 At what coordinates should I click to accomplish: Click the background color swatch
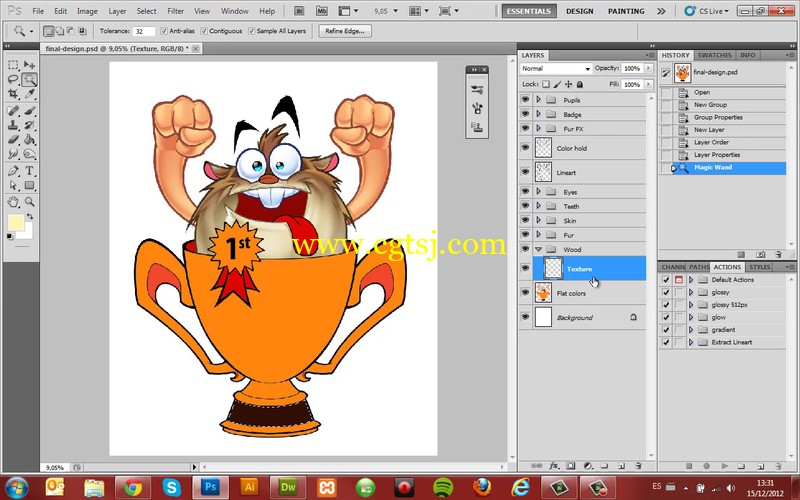click(x=26, y=233)
